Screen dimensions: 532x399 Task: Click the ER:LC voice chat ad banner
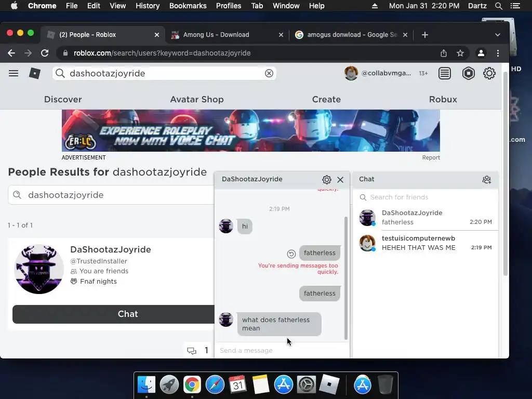pos(251,130)
